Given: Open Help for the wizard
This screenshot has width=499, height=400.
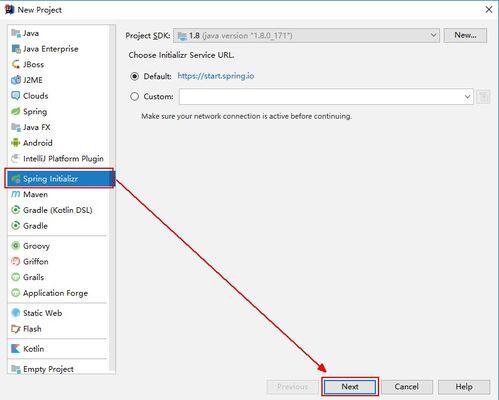Looking at the screenshot, I should 464,387.
